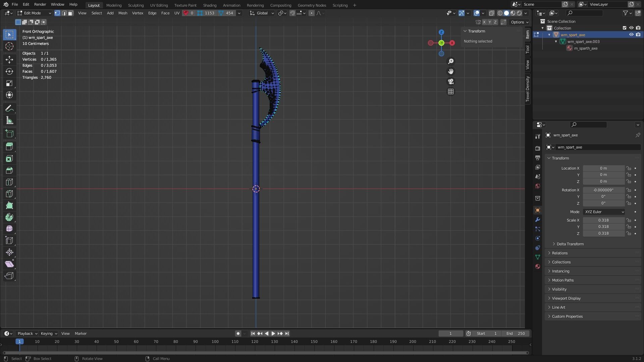Expand the Delta Transform panel
This screenshot has height=362, width=644.
click(x=570, y=244)
